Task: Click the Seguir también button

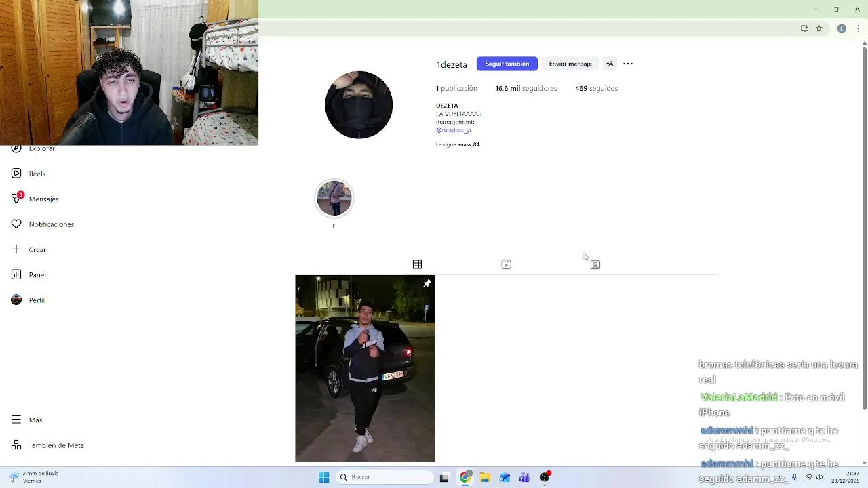Action: pyautogui.click(x=507, y=64)
